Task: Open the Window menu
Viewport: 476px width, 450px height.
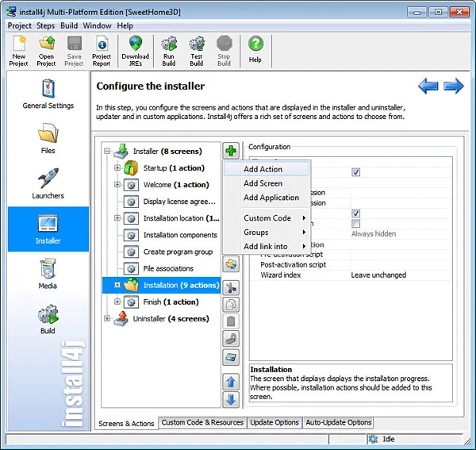Action: [97, 26]
